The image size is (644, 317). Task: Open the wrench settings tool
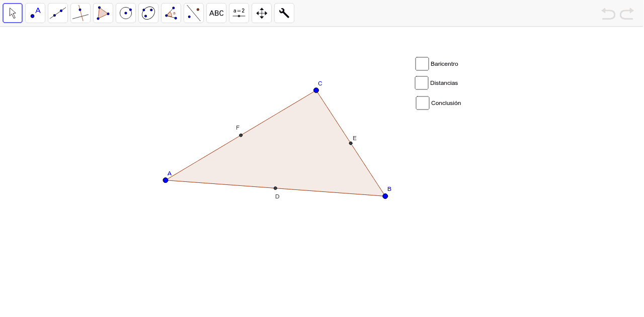pos(284,13)
